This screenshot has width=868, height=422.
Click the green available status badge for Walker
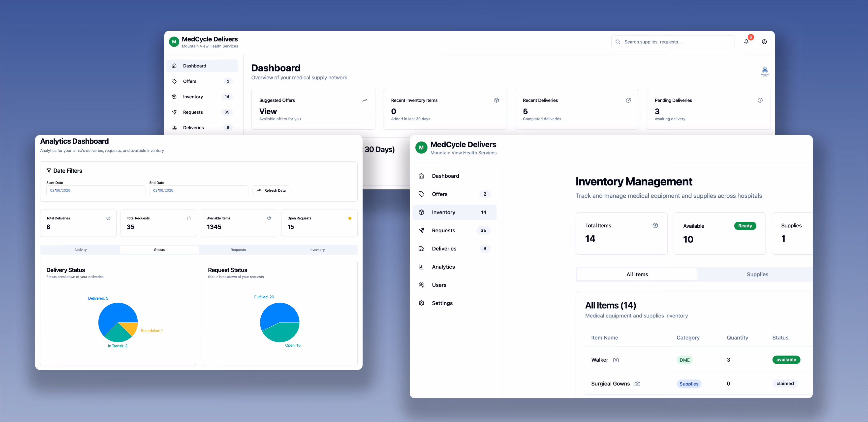pos(786,360)
